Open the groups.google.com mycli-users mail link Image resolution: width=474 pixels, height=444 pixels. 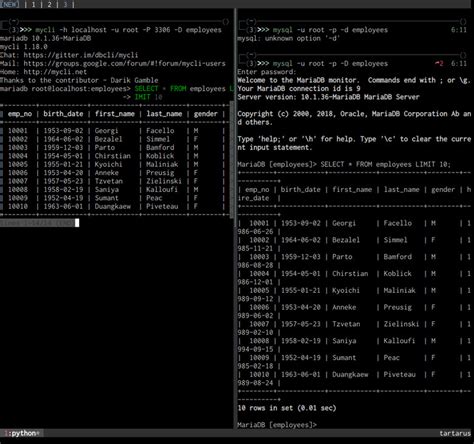(x=124, y=63)
